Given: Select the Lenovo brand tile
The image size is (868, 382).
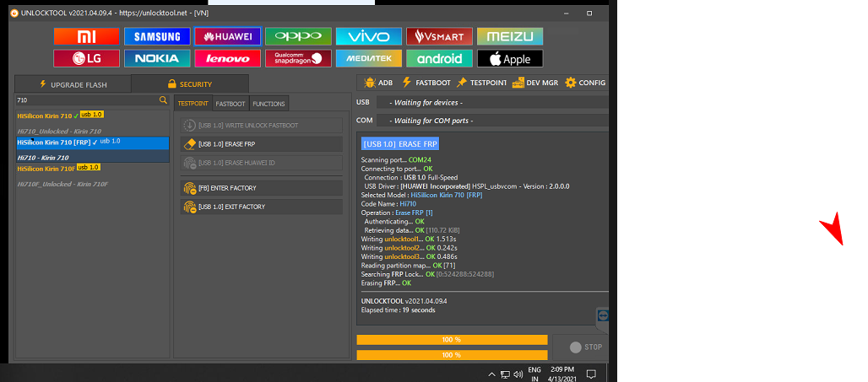Looking at the screenshot, I should click(227, 58).
